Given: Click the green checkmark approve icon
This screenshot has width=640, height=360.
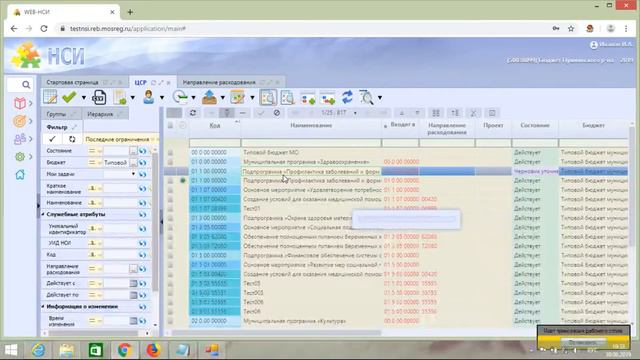Looking at the screenshot, I should point(69,97).
